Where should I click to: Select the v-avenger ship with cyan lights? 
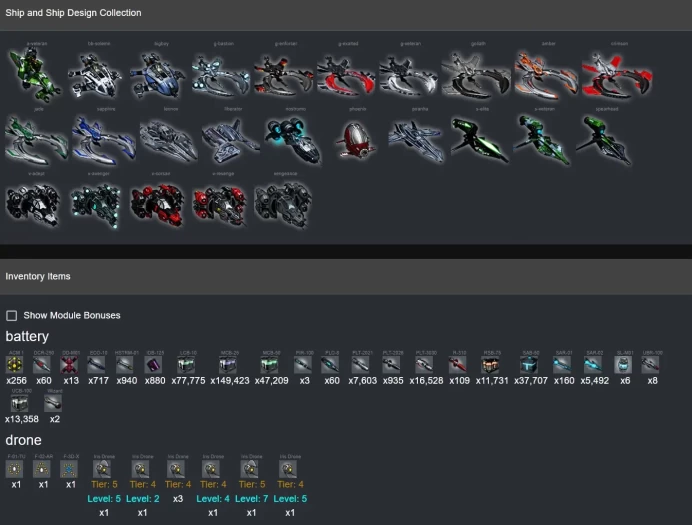coord(95,205)
